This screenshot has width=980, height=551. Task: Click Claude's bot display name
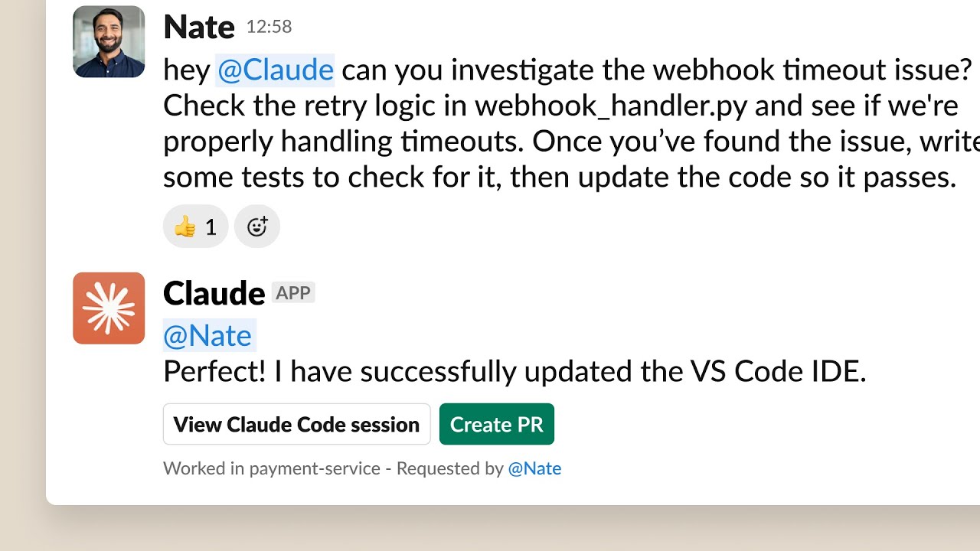pos(213,292)
